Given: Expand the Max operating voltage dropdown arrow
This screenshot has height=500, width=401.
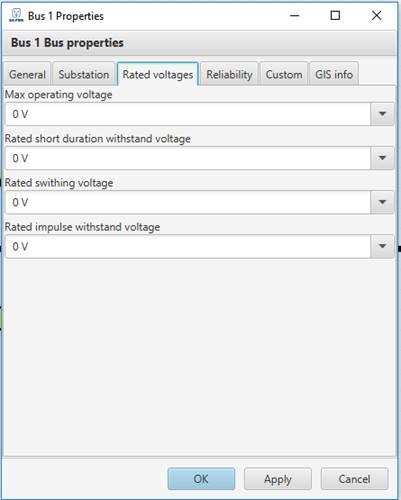Looking at the screenshot, I should click(382, 114).
